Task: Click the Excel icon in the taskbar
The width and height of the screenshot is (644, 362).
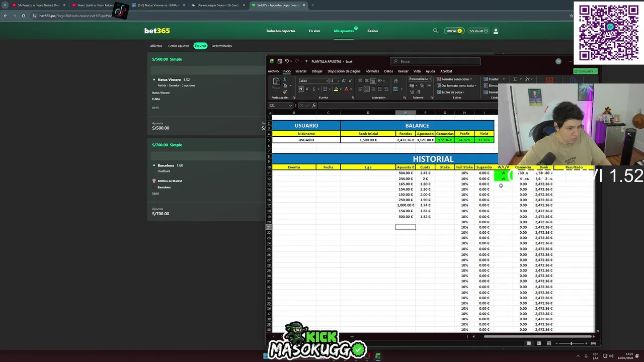Action: [378, 356]
